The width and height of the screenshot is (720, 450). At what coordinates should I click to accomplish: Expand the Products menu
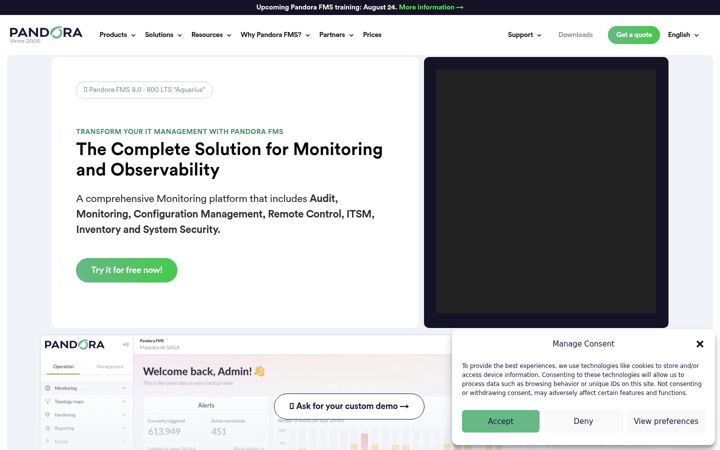117,35
